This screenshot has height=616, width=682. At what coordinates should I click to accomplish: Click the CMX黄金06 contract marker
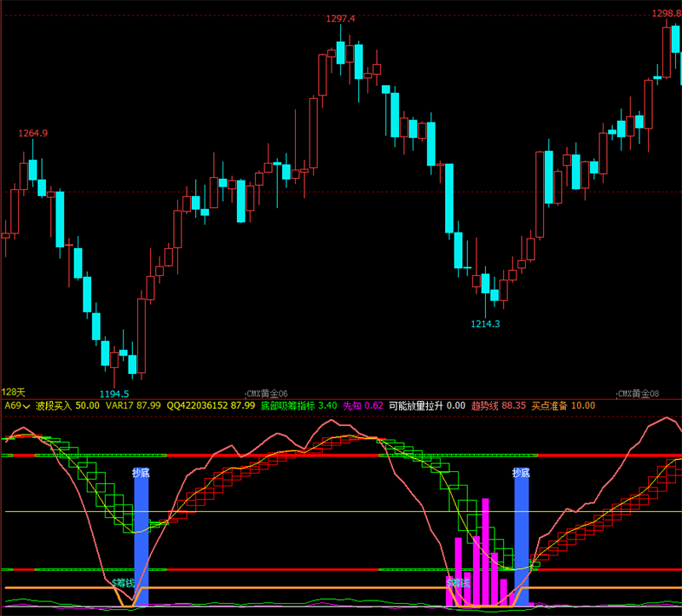click(267, 394)
